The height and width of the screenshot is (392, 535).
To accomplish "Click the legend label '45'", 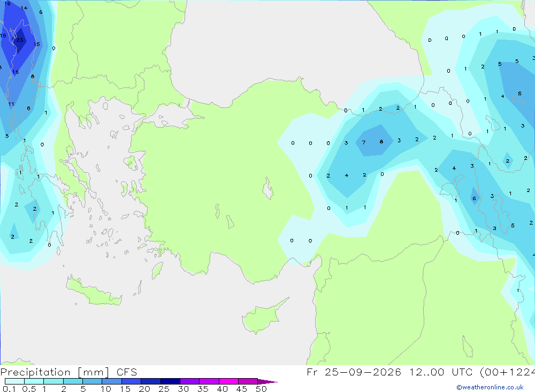I will (x=242, y=389).
